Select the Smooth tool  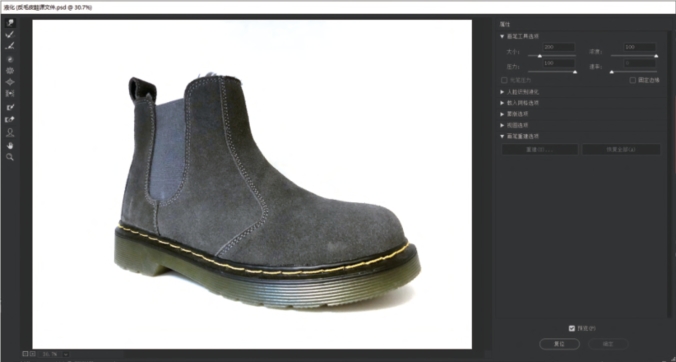pyautogui.click(x=10, y=46)
